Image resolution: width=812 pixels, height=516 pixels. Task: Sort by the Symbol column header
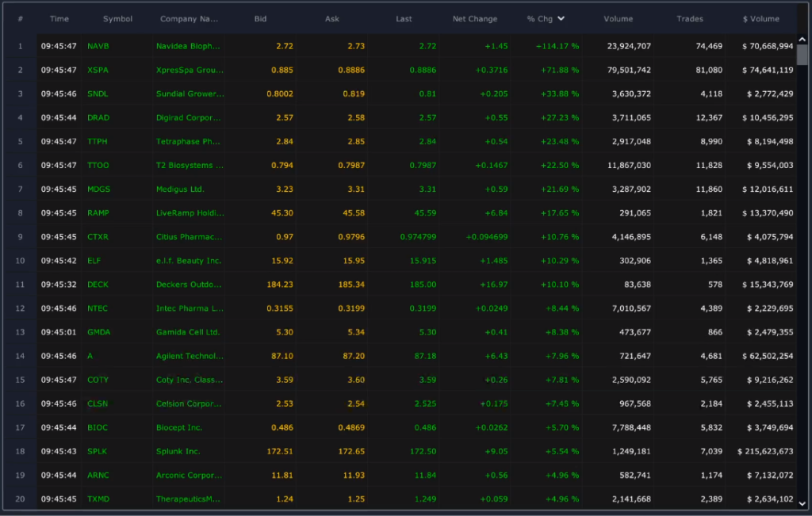117,19
